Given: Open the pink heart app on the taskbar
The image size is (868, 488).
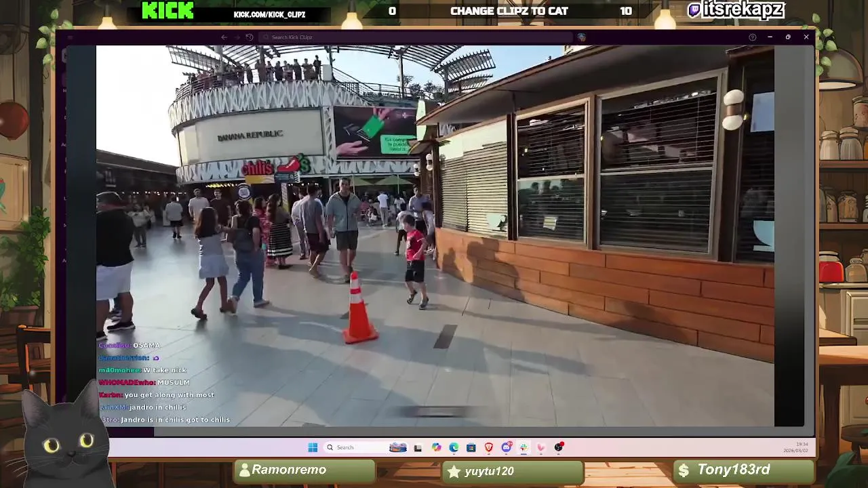Looking at the screenshot, I should coord(541,447).
